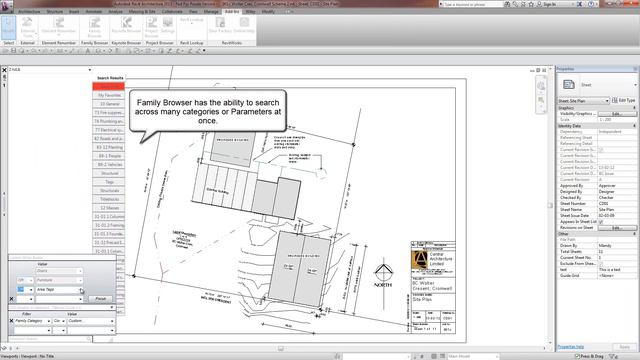Open the Family Browser group dropdown at top
Viewport: 640px width, 360px height.
pyautogui.click(x=90, y=70)
